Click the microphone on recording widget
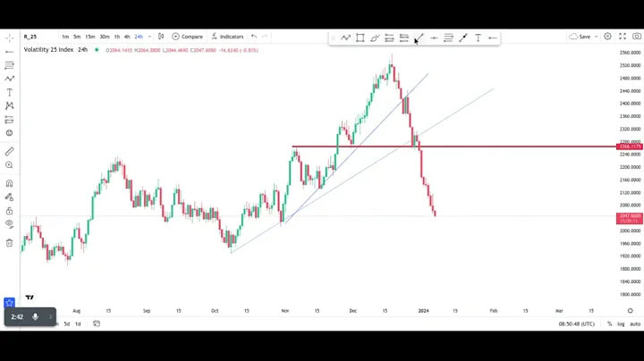Viewport: 644px width, 361px height. [x=35, y=316]
